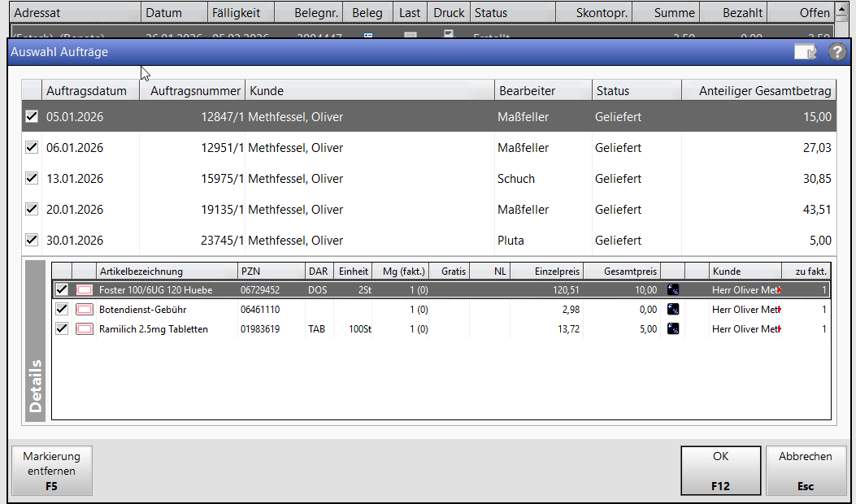Click the dark price icon in Ramilich row
Image resolution: width=856 pixels, height=504 pixels.
(673, 329)
